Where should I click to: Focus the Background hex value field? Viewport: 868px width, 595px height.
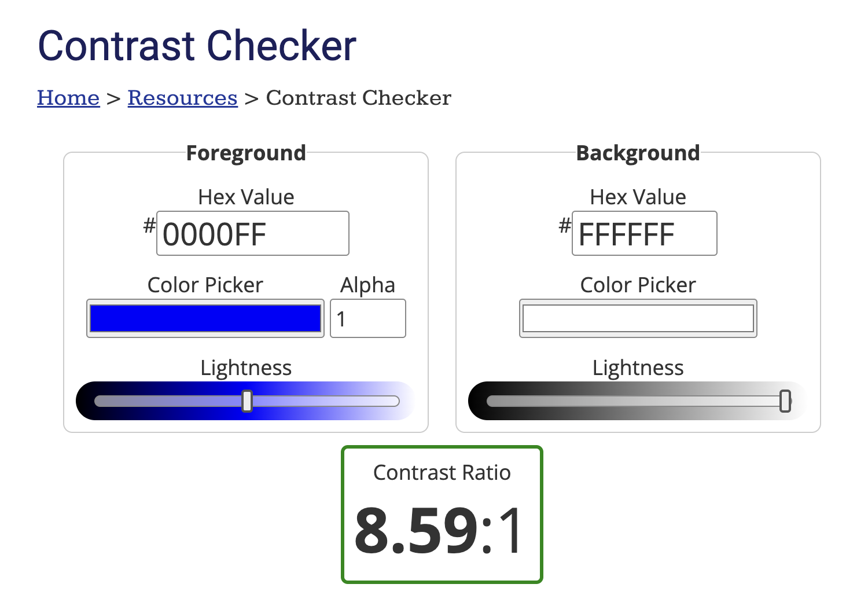pyautogui.click(x=644, y=233)
